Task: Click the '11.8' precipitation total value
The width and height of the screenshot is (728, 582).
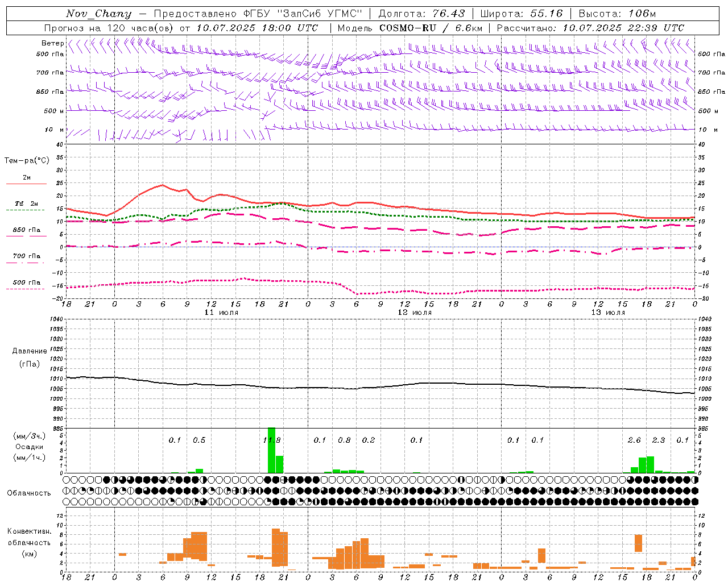Action: (272, 440)
